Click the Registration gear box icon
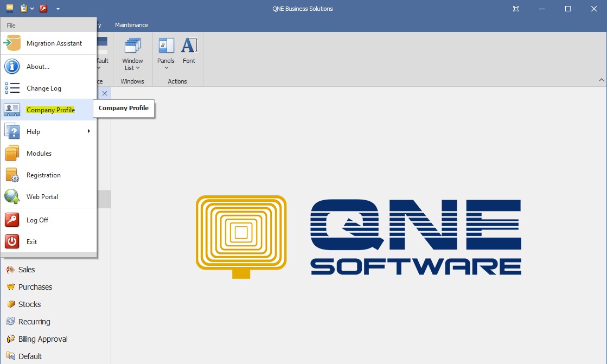This screenshot has height=364, width=607. (x=12, y=175)
